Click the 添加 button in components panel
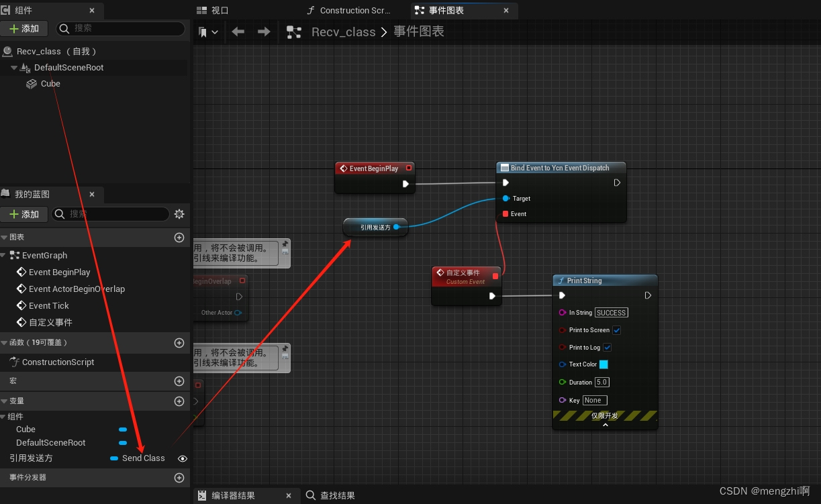This screenshot has height=504, width=821. (x=24, y=28)
